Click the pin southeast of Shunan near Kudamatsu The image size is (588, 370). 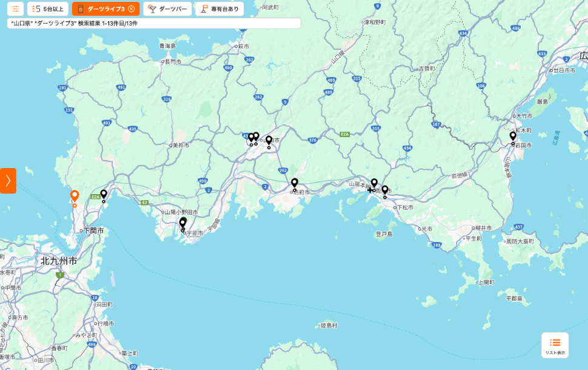[384, 190]
